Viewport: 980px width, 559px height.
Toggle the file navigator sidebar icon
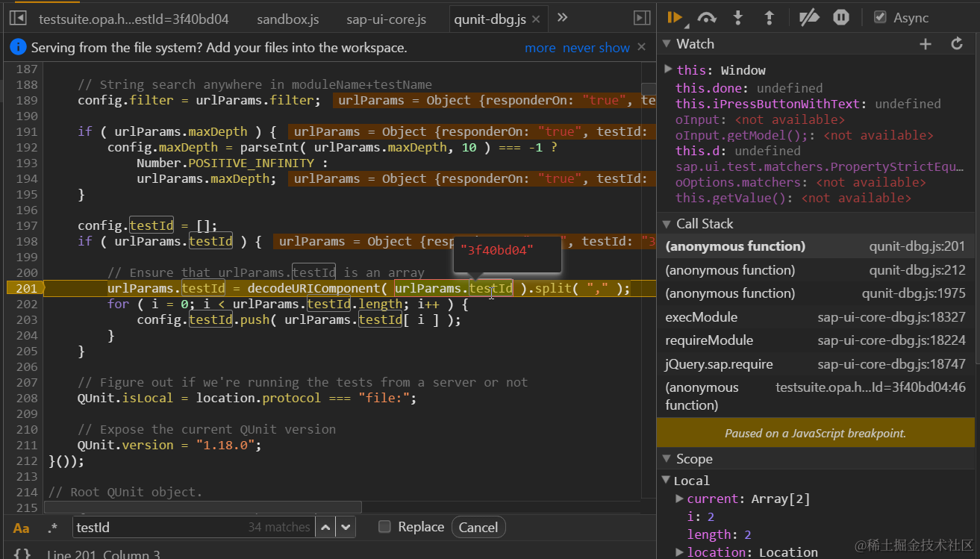tap(19, 18)
